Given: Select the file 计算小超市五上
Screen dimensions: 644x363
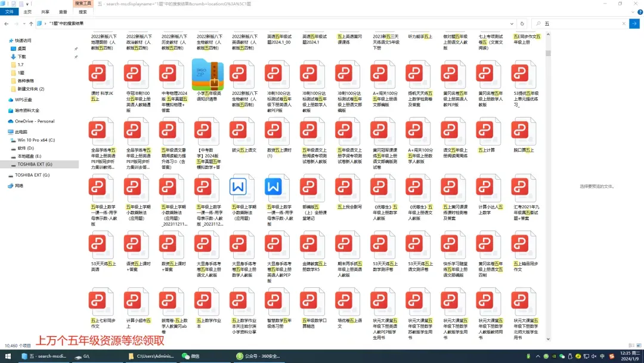Looking at the screenshot, I should [138, 308].
